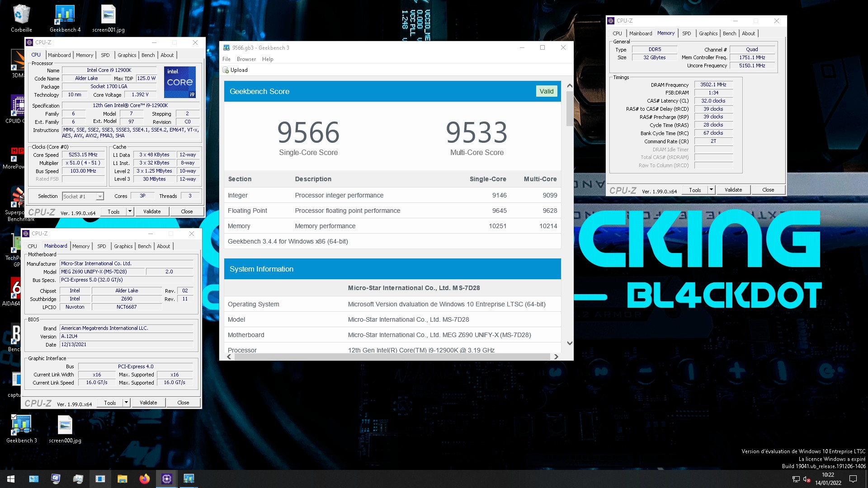Click Close button in CPU tab window
Viewport: 868px width, 488px height.
coord(187,211)
